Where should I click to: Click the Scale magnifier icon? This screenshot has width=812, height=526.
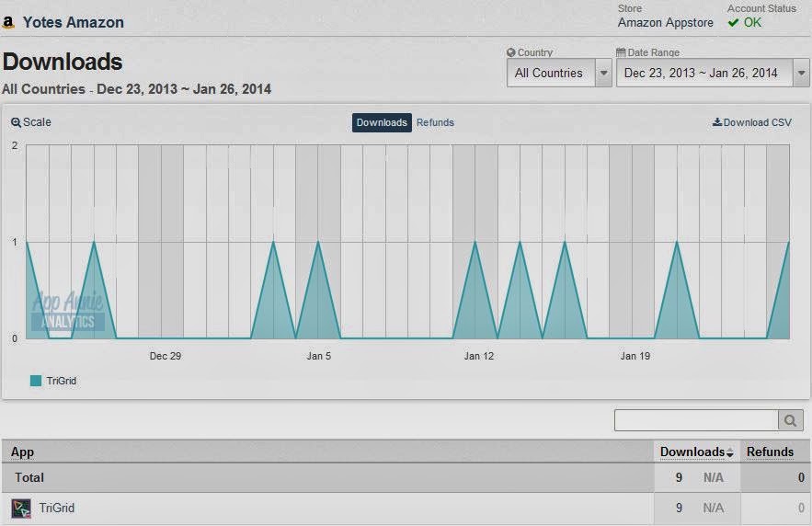(16, 122)
